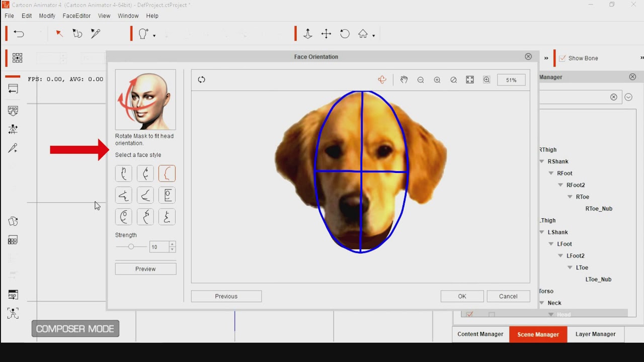This screenshot has width=644, height=362.
Task: Select first face style in the top row
Action: tap(124, 173)
